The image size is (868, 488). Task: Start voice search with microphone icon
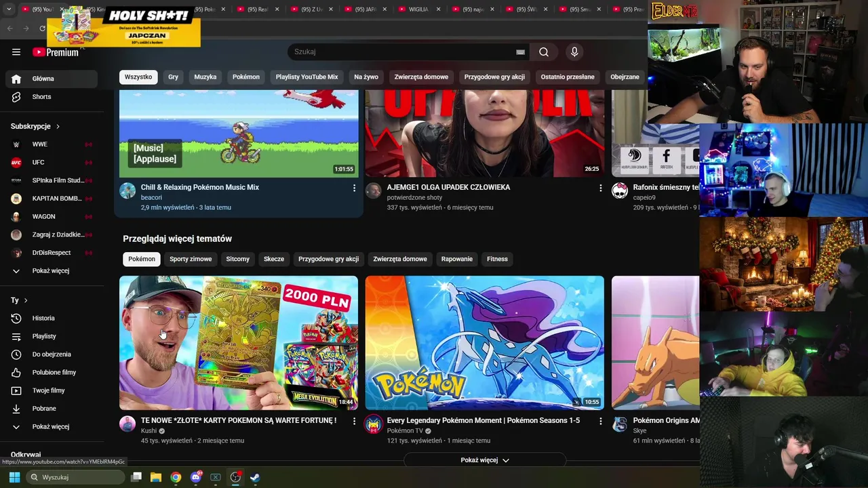click(x=574, y=52)
